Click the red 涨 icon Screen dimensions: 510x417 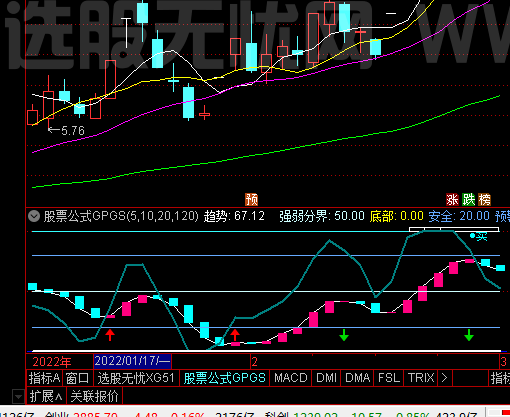[453, 200]
